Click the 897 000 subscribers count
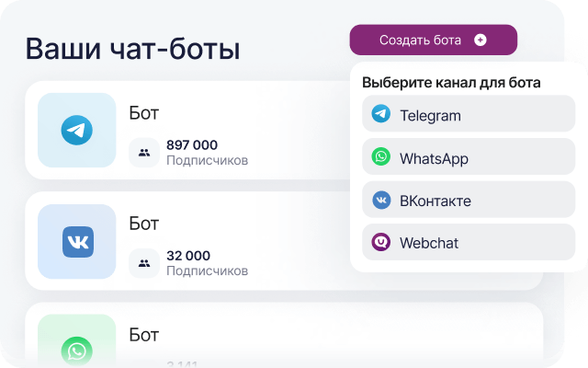The image size is (588, 368). pyautogui.click(x=192, y=145)
